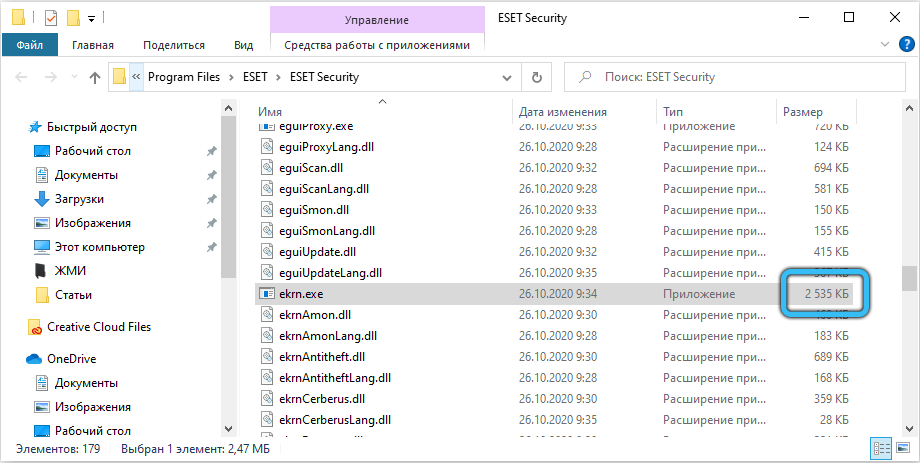Screen dimensions: 920x463
Task: Refresh the ESET Security folder view
Action: [x=537, y=77]
